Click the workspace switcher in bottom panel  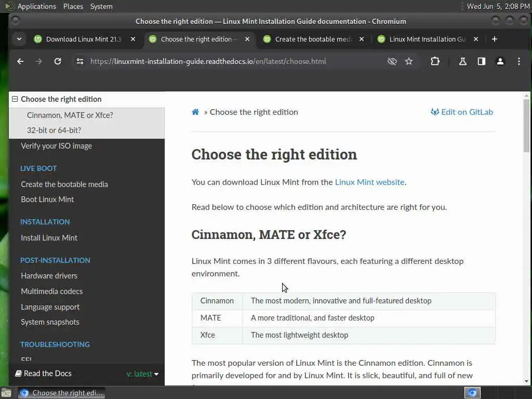(x=472, y=393)
